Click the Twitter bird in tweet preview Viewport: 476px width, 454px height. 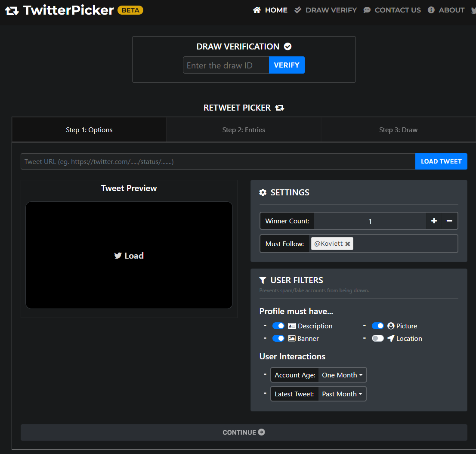pyautogui.click(x=118, y=256)
